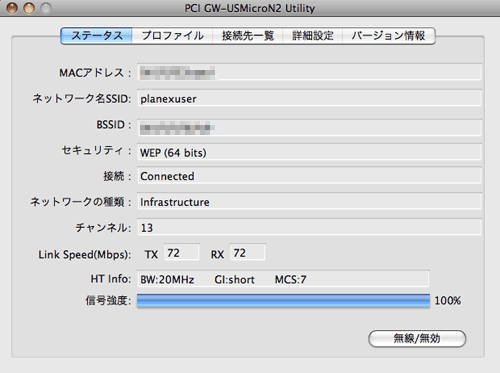The height and width of the screenshot is (373, 500).
Task: Close the utility window with red button
Action: pyautogui.click(x=12, y=8)
